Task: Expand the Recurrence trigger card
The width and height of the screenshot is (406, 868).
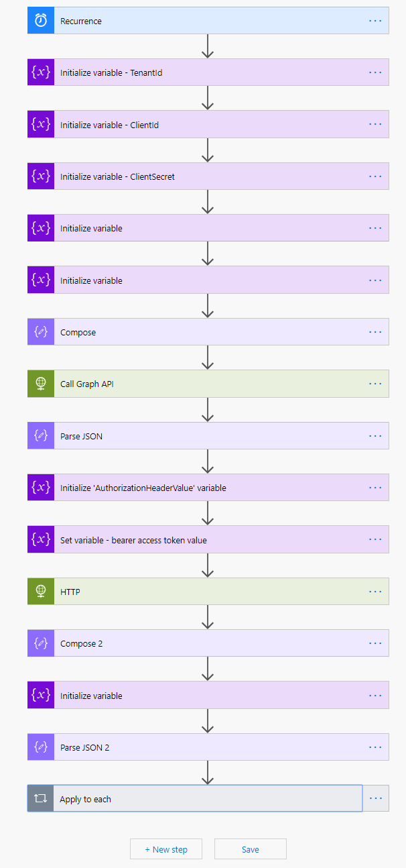Action: tap(201, 20)
